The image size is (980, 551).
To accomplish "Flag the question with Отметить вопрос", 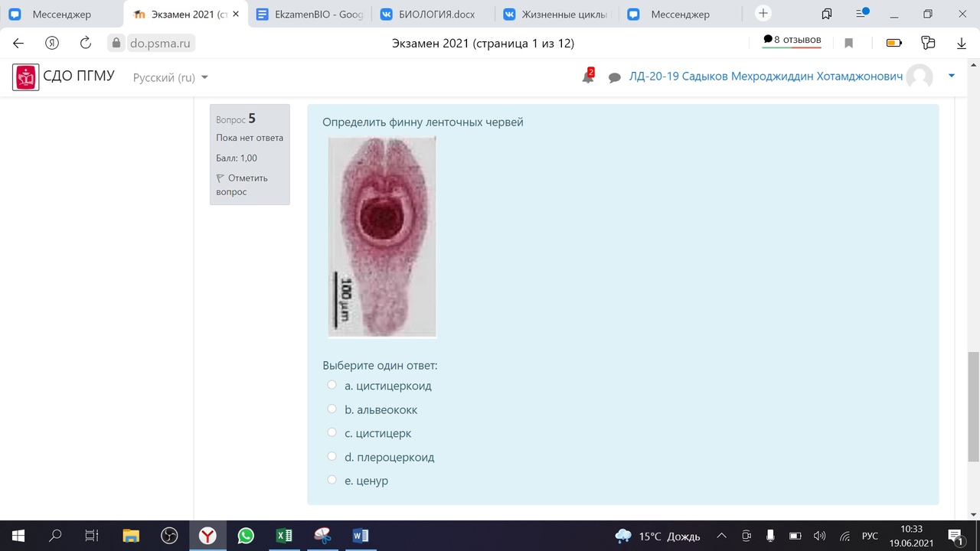I will (x=242, y=184).
